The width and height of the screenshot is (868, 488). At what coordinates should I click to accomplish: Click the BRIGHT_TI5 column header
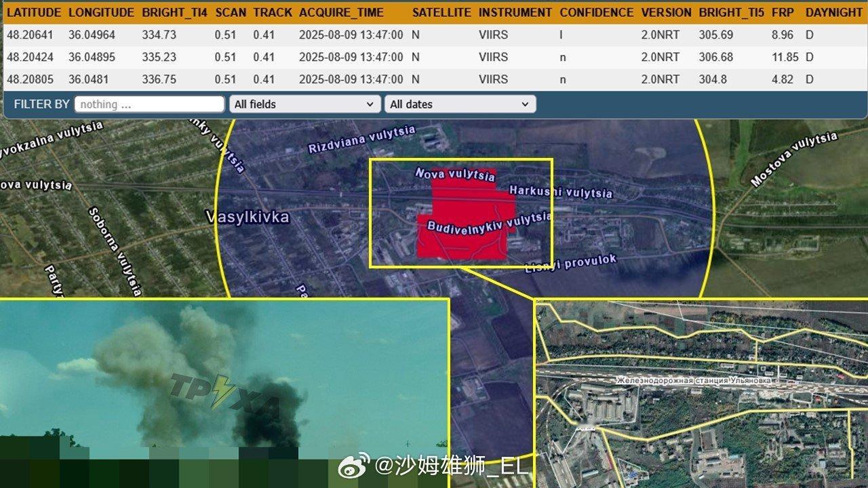point(732,12)
